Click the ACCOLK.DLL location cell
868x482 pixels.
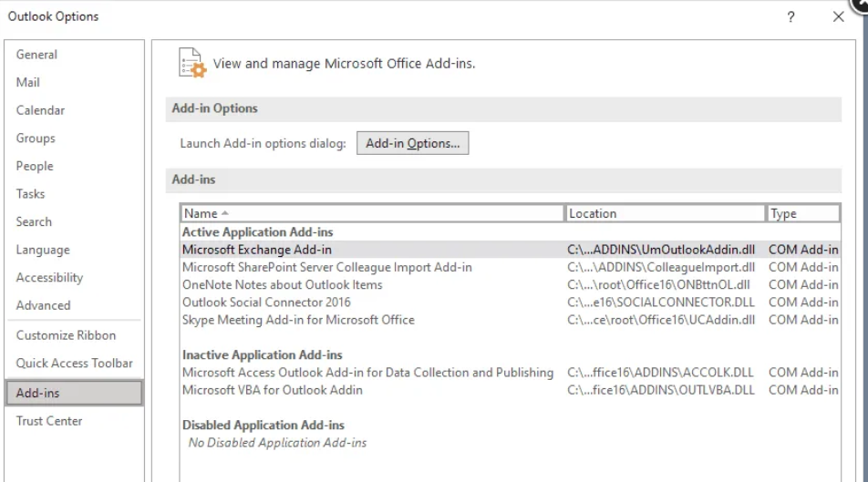click(x=660, y=373)
